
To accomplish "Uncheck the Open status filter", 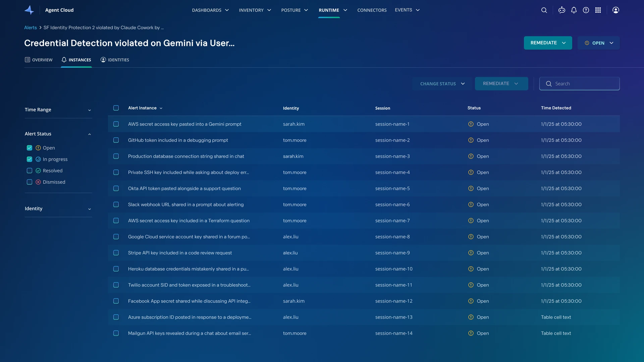I will point(30,148).
